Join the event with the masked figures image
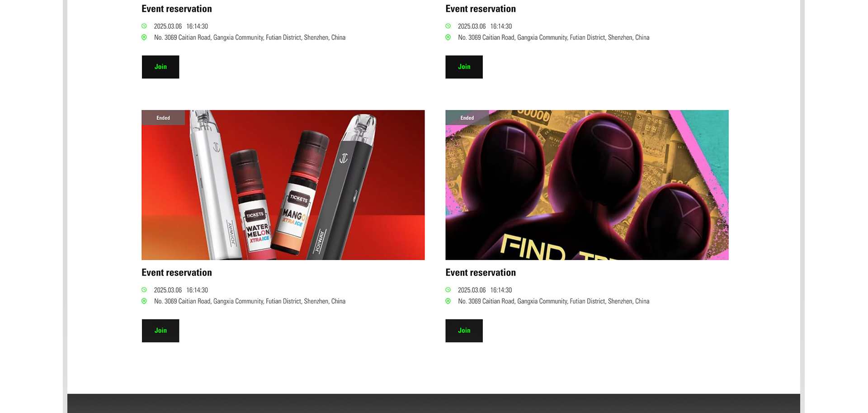This screenshot has height=413, width=868. click(464, 331)
